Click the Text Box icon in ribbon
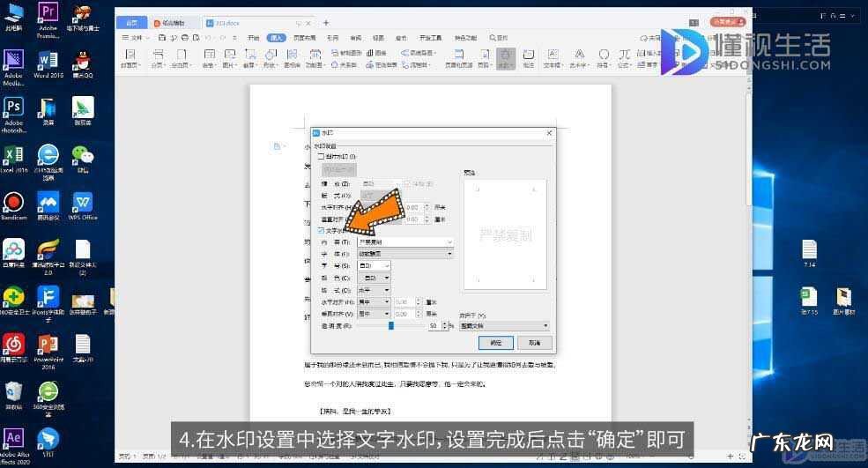The image size is (868, 468). pos(552,57)
